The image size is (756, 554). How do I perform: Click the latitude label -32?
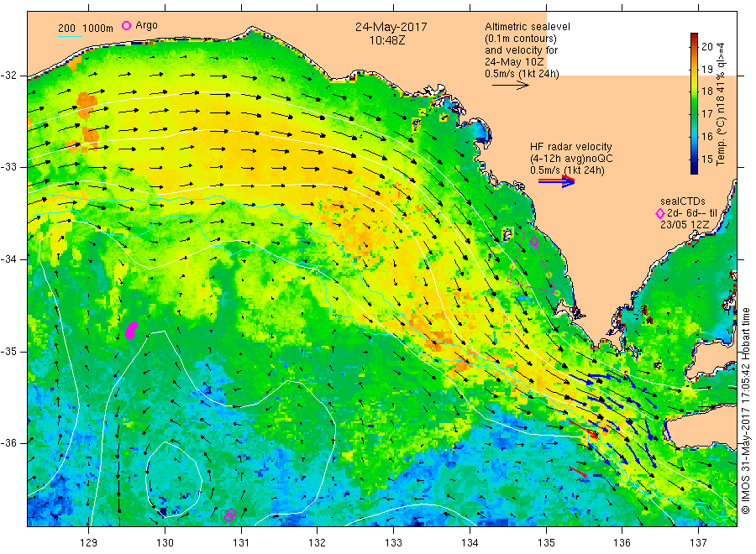coord(9,76)
